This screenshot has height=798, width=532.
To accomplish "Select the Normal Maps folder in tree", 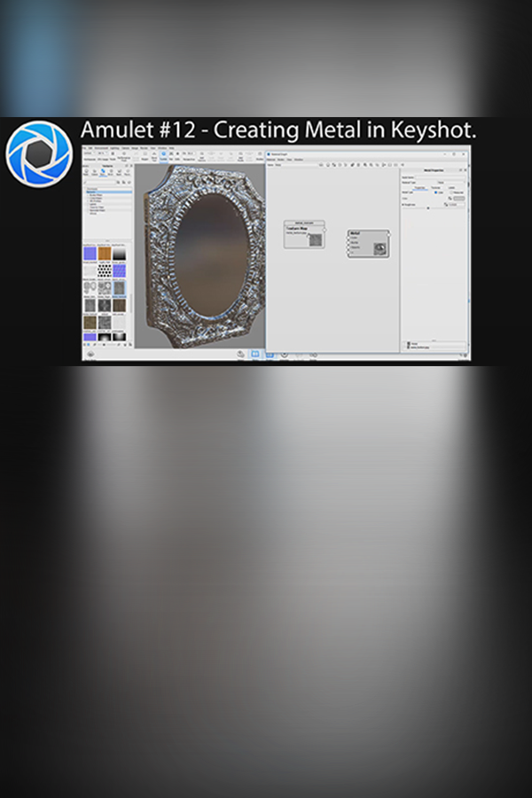I will (x=98, y=210).
